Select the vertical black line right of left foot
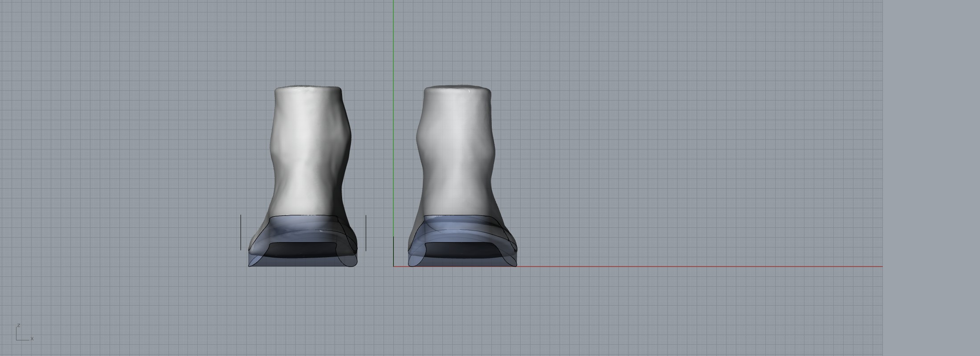980x356 pixels. (x=366, y=232)
